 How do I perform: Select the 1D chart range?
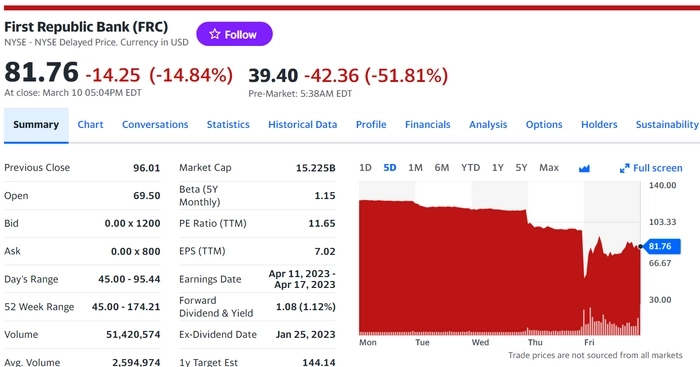point(365,167)
